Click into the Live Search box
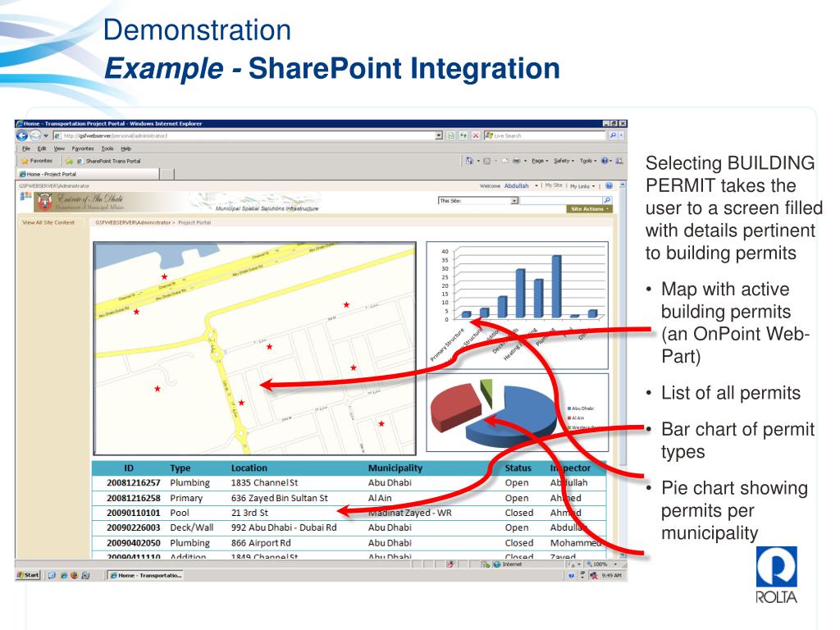 click(x=546, y=135)
